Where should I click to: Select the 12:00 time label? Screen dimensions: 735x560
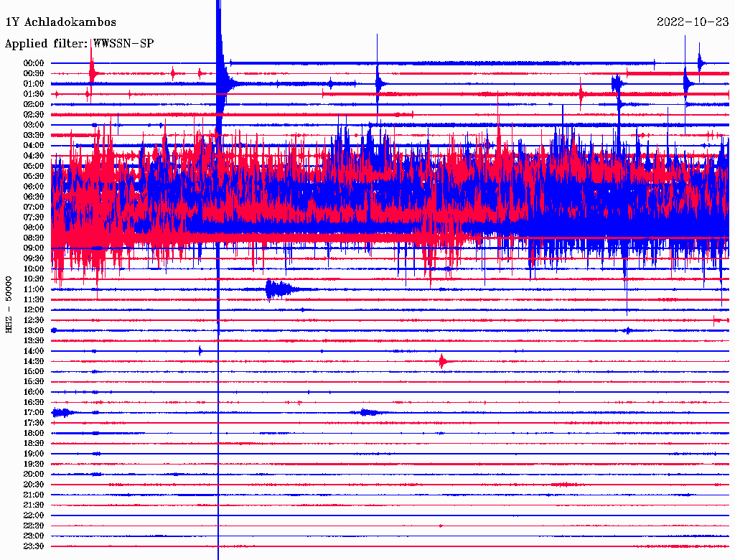34,310
